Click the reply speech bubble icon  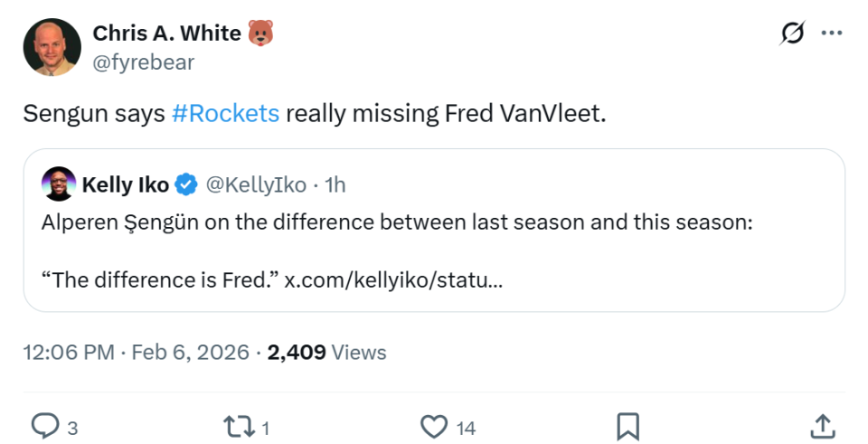click(x=45, y=425)
